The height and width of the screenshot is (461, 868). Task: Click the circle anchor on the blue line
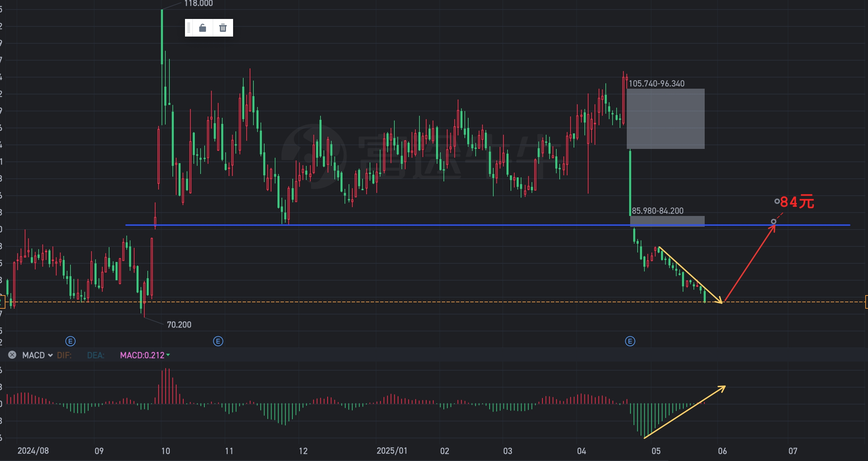coord(773,222)
